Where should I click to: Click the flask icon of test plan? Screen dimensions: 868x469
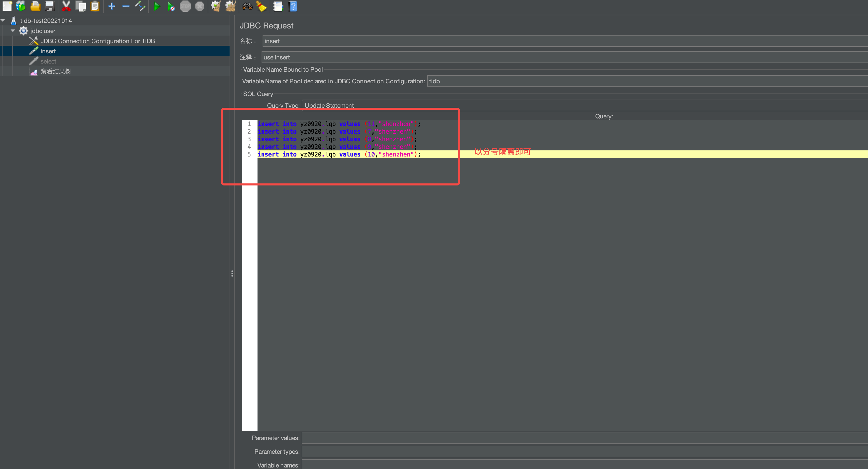pos(13,21)
